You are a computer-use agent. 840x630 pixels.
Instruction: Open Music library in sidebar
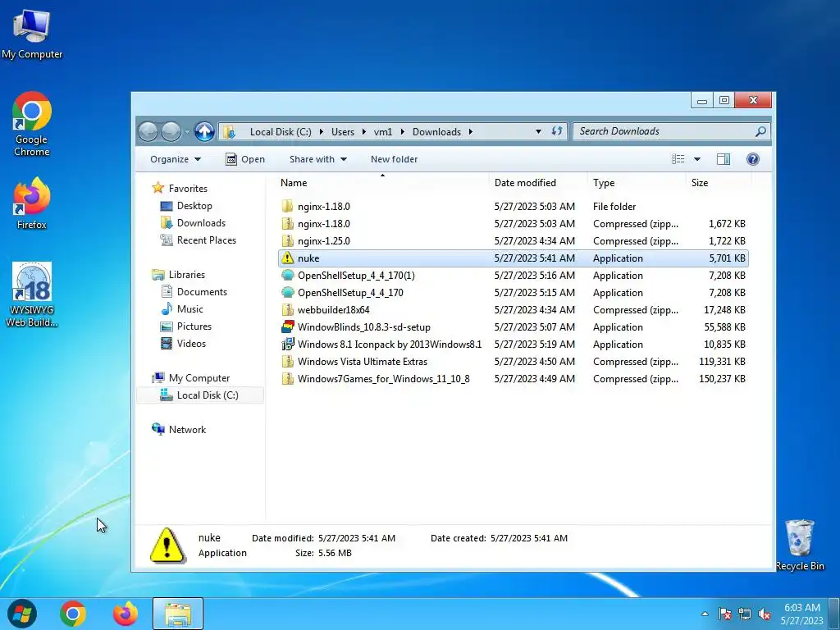tap(182, 309)
